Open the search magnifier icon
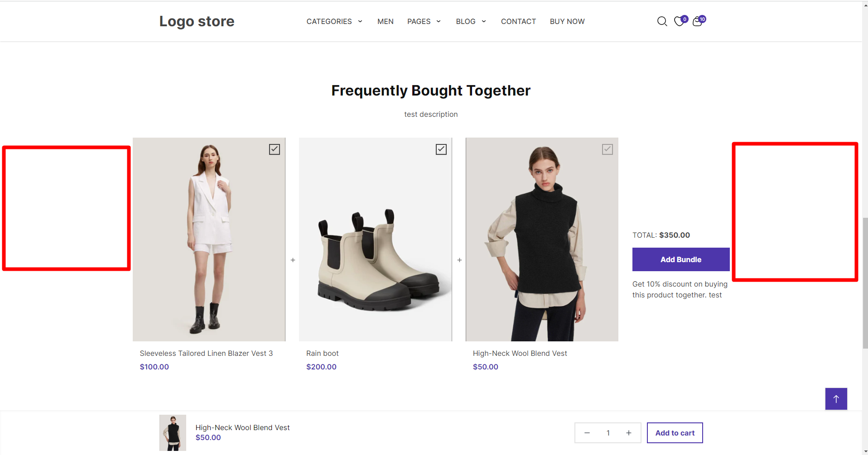868x455 pixels. 662,21
